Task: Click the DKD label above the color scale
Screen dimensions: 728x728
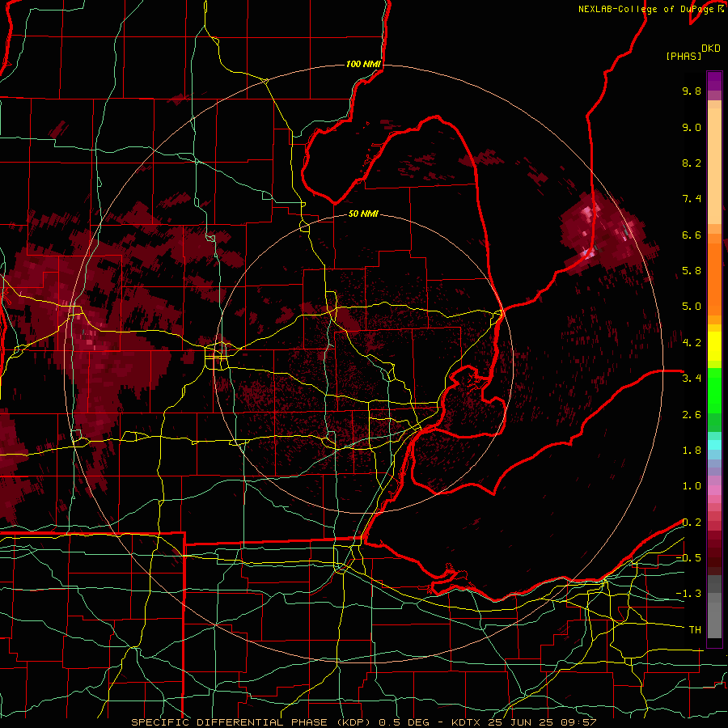Action: click(711, 49)
